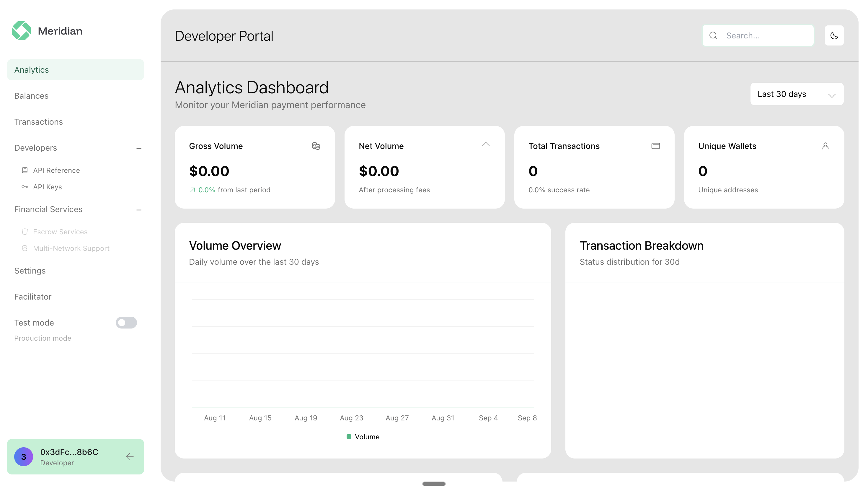Collapse the Developers section
868x491 pixels.
[x=139, y=148]
